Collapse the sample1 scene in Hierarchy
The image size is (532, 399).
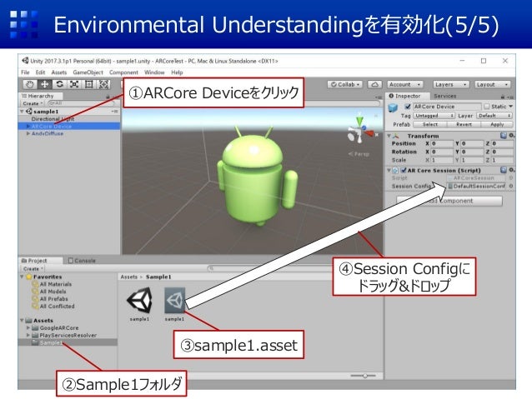tap(22, 111)
